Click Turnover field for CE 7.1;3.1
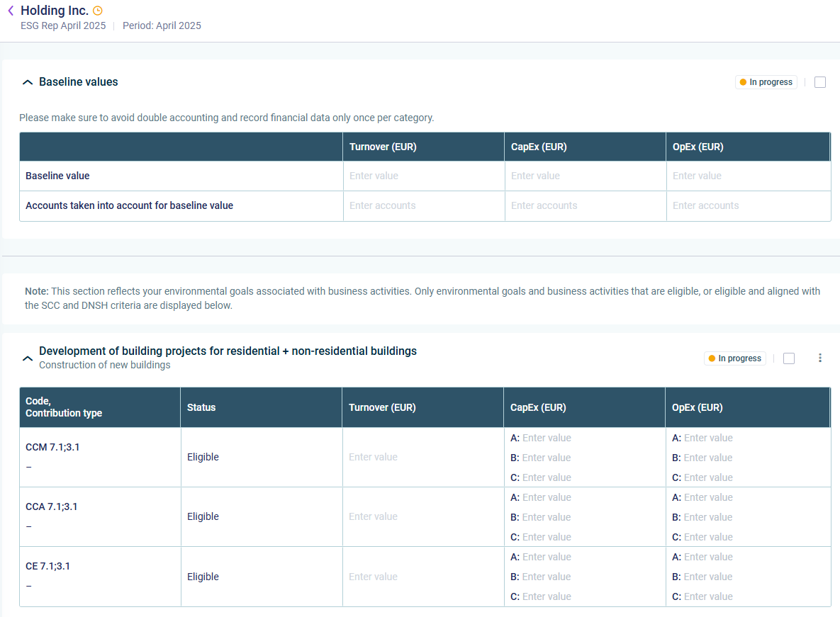 point(422,577)
